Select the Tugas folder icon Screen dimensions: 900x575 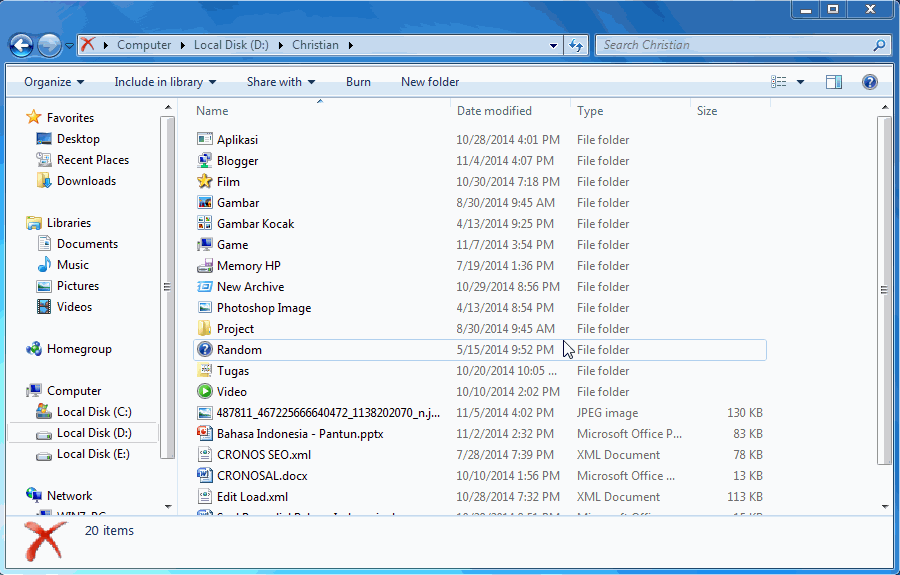(204, 371)
